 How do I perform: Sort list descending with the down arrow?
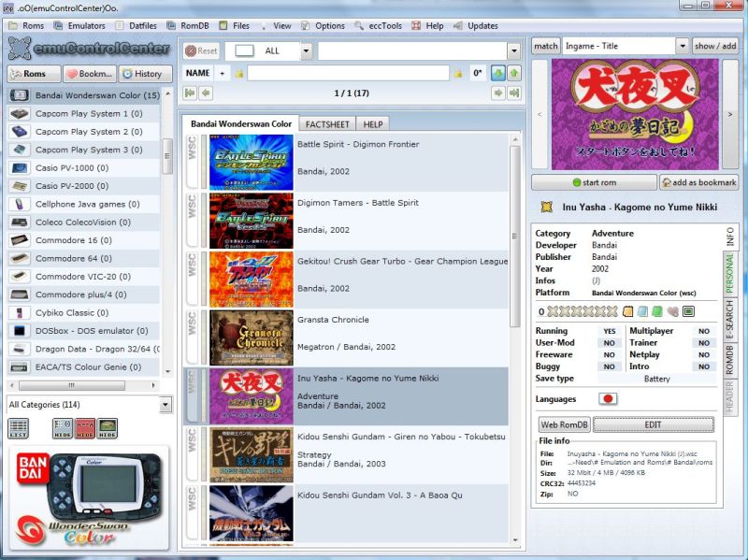[x=498, y=73]
